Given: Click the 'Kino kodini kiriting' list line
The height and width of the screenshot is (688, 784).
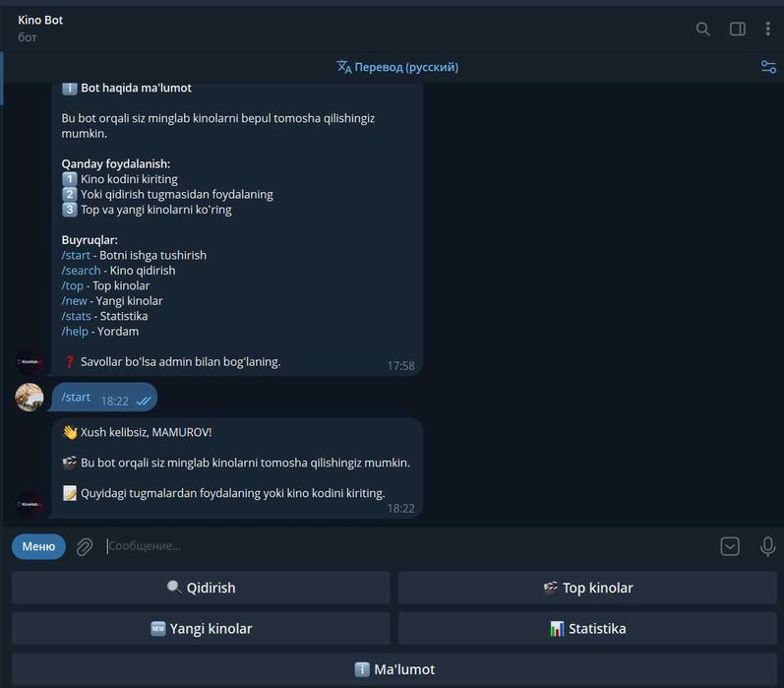Looking at the screenshot, I should tap(129, 179).
